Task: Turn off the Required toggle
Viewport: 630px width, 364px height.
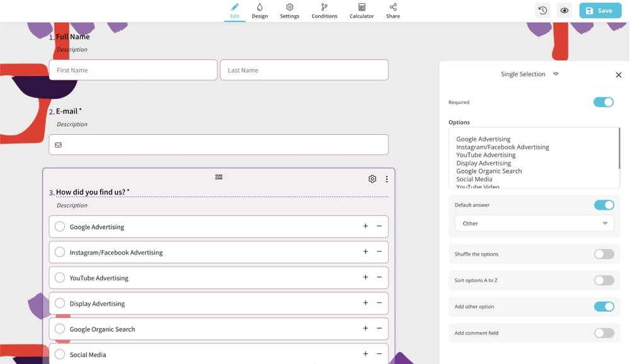Action: 603,102
